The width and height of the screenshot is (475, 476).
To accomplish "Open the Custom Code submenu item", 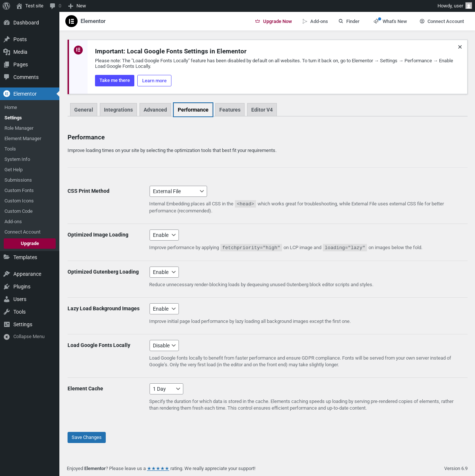I will (x=19, y=211).
